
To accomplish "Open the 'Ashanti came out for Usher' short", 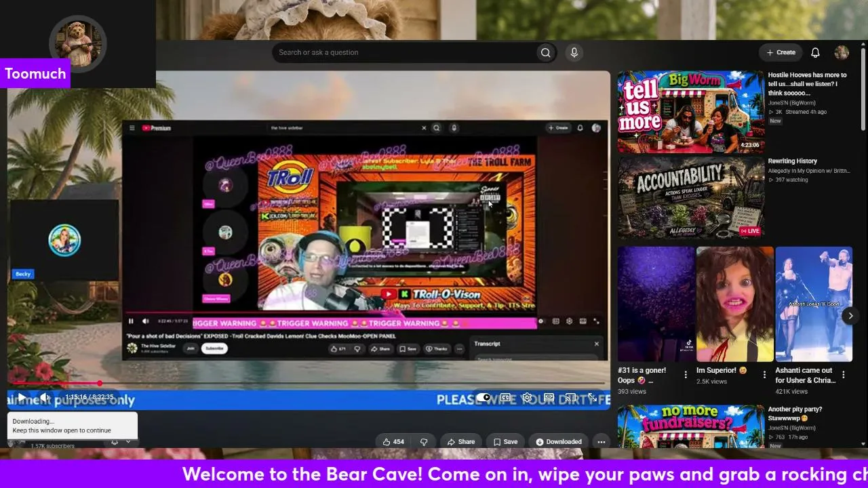I will coord(814,304).
